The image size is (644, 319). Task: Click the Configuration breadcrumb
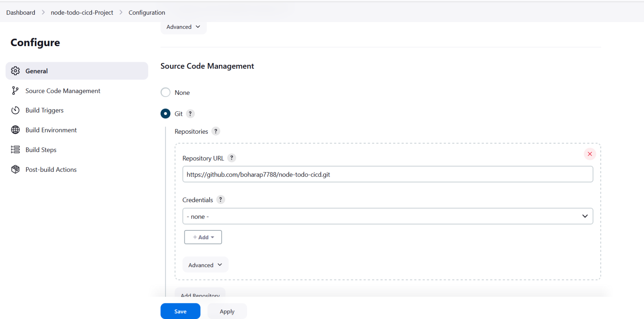point(147,12)
